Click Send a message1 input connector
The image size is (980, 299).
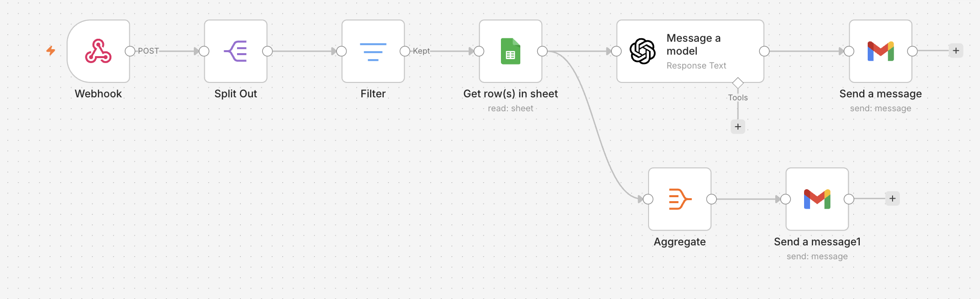(785, 199)
